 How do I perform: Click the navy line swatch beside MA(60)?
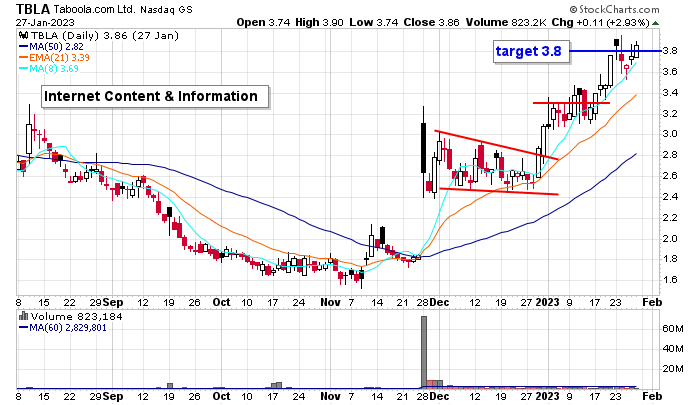coord(23,328)
